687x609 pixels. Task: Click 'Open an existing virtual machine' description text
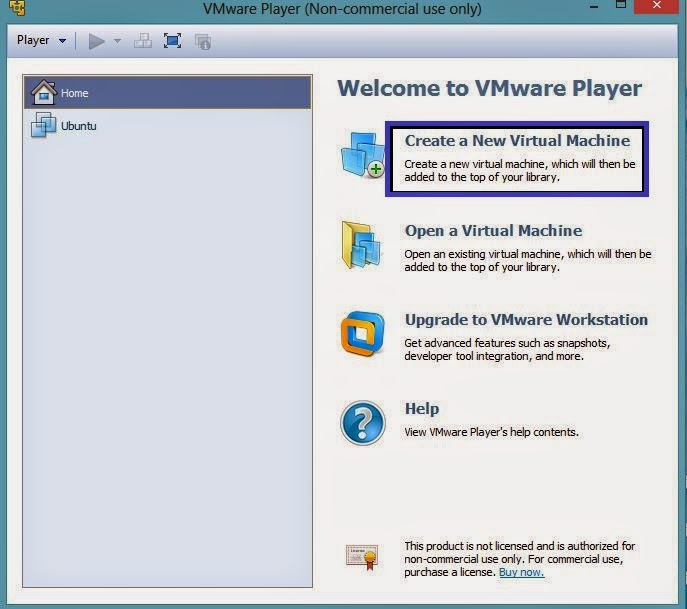528,260
